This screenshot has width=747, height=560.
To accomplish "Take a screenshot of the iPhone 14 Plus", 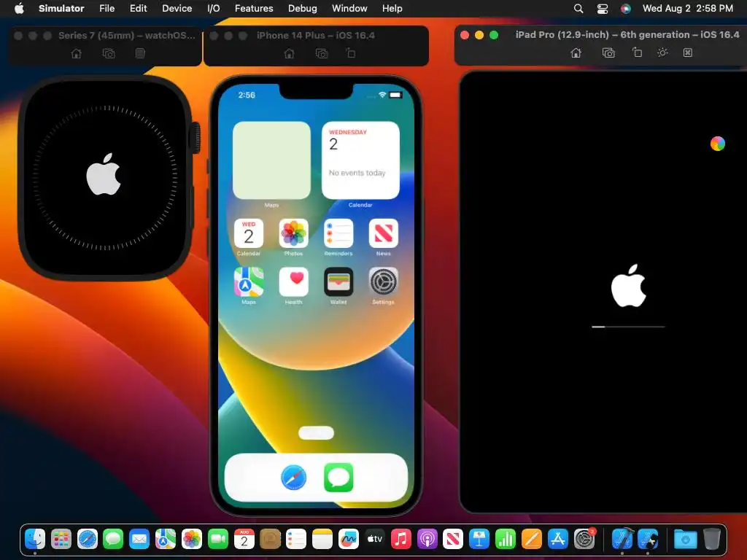I will 322,53.
